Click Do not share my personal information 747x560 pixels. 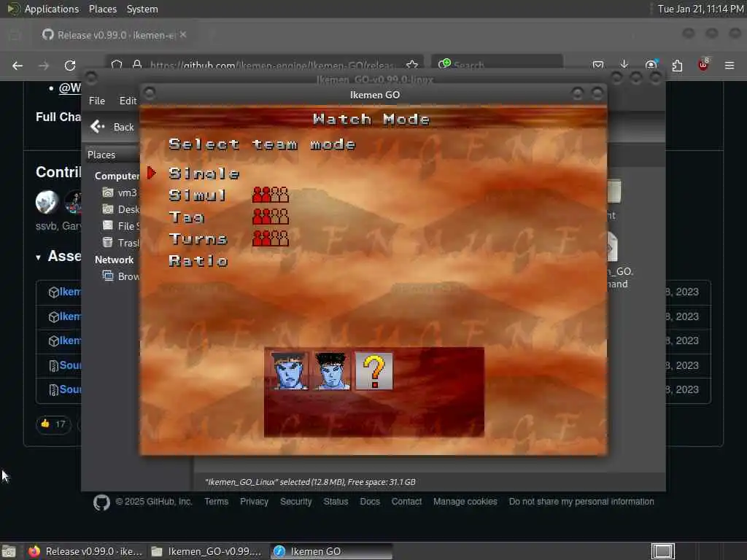coord(581,502)
